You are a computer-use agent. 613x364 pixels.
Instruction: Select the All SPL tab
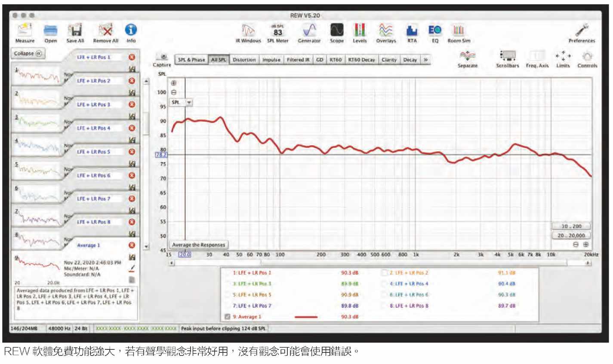[219, 60]
